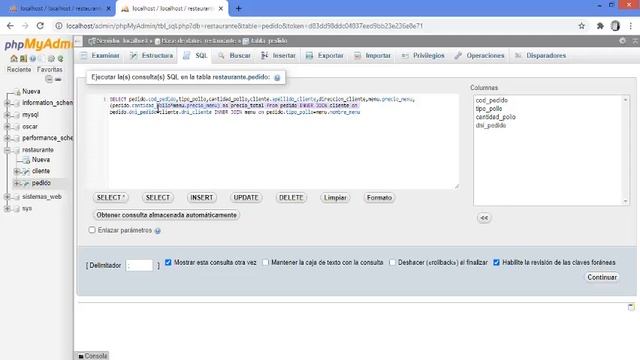Screen dimensions: 640x360
Task: Open the Privilegios tab
Action: click(423, 56)
